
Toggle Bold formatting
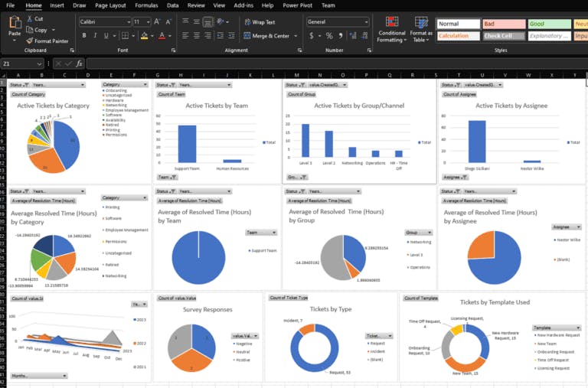[x=83, y=36]
